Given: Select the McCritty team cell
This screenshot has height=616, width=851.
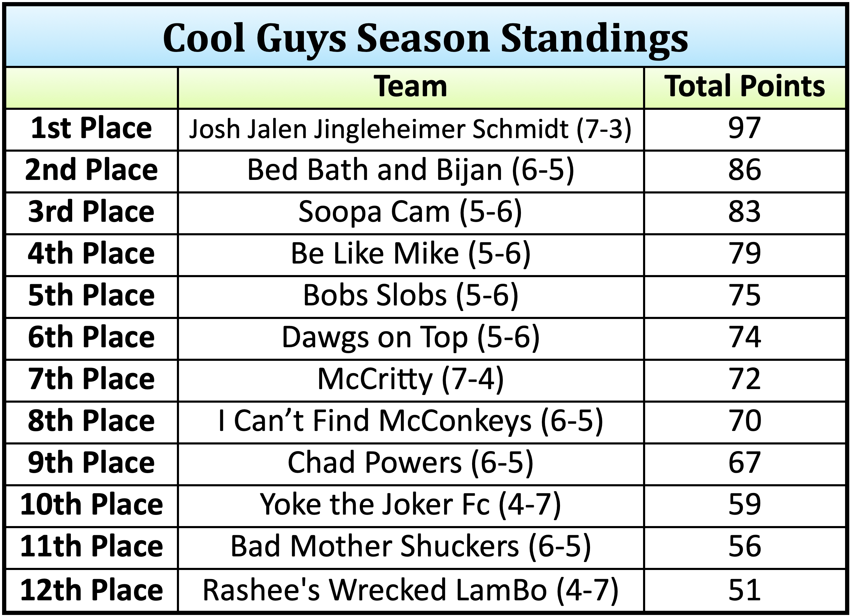Looking at the screenshot, I should 410,380.
